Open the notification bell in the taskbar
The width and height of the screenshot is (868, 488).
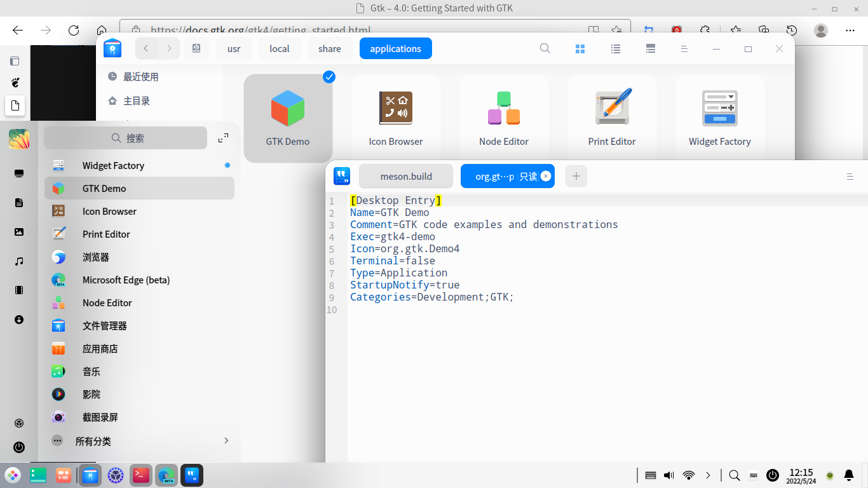click(x=849, y=475)
